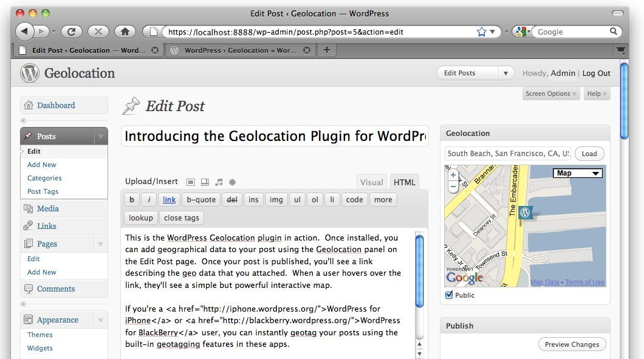Image resolution: width=644 pixels, height=359 pixels.
Task: Expand the Help panel
Action: pos(597,94)
